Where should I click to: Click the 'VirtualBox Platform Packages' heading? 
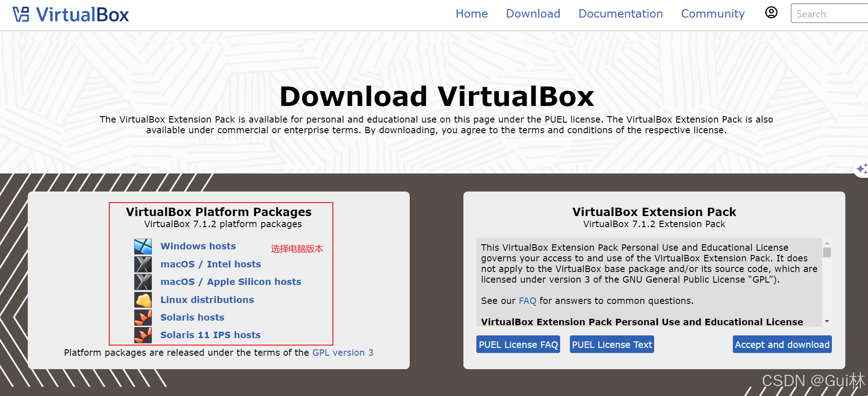[219, 212]
